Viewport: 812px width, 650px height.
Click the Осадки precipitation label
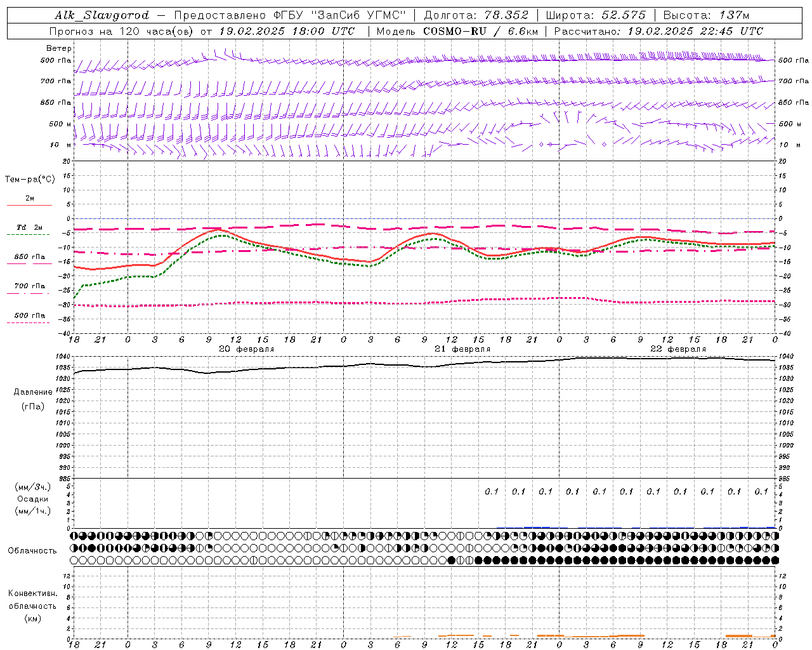[32, 499]
